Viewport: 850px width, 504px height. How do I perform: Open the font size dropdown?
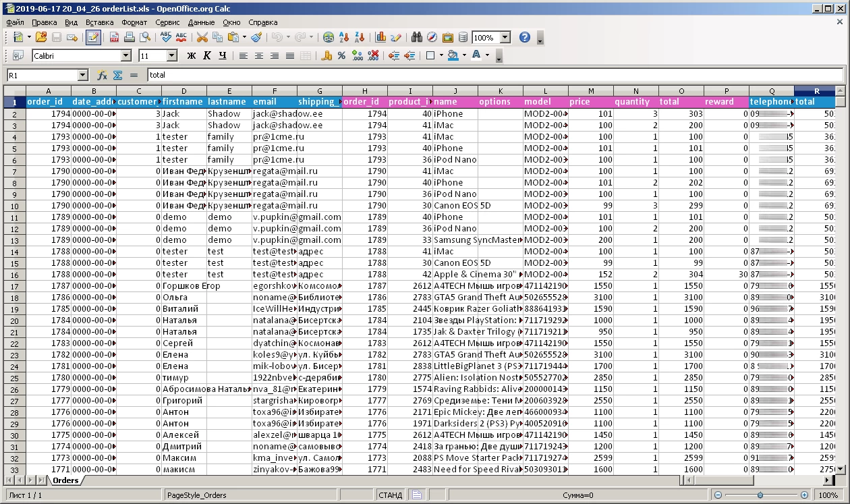172,56
